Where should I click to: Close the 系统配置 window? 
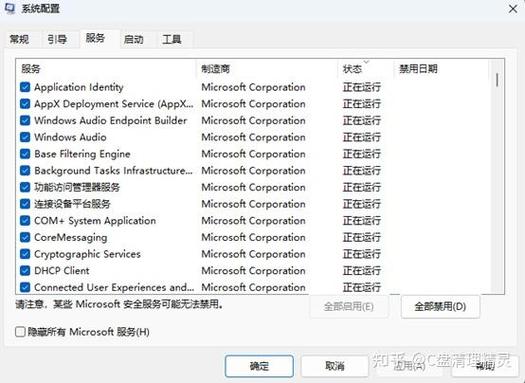click(x=513, y=9)
